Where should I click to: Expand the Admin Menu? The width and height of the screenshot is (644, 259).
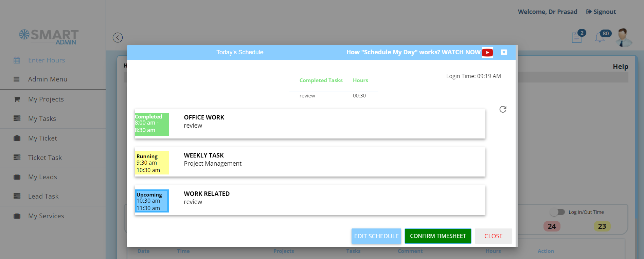click(48, 79)
